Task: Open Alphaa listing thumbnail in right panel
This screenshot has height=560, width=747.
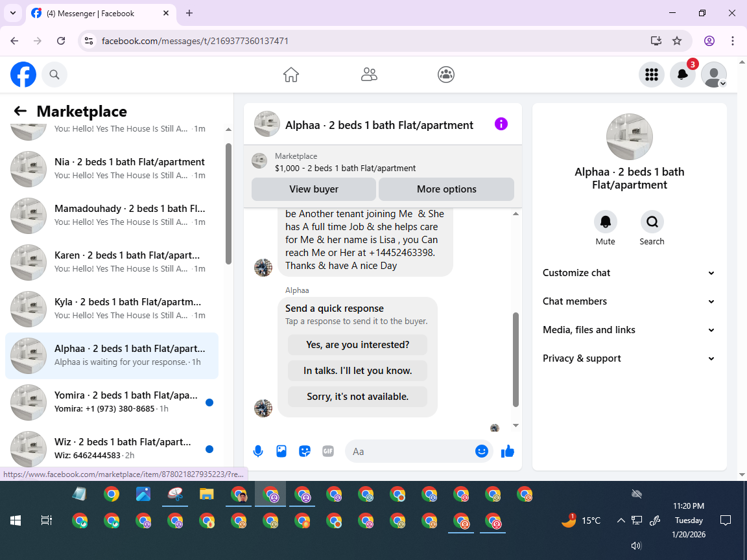Action: pyautogui.click(x=630, y=137)
